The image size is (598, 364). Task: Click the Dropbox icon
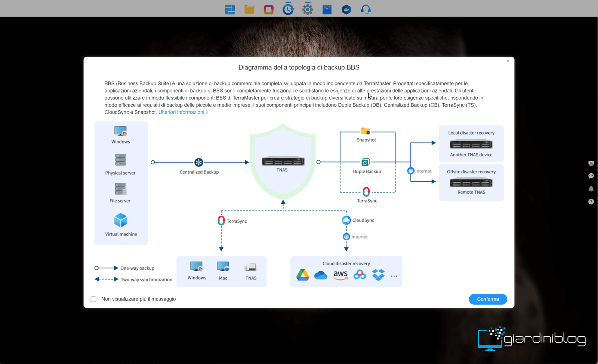click(379, 275)
